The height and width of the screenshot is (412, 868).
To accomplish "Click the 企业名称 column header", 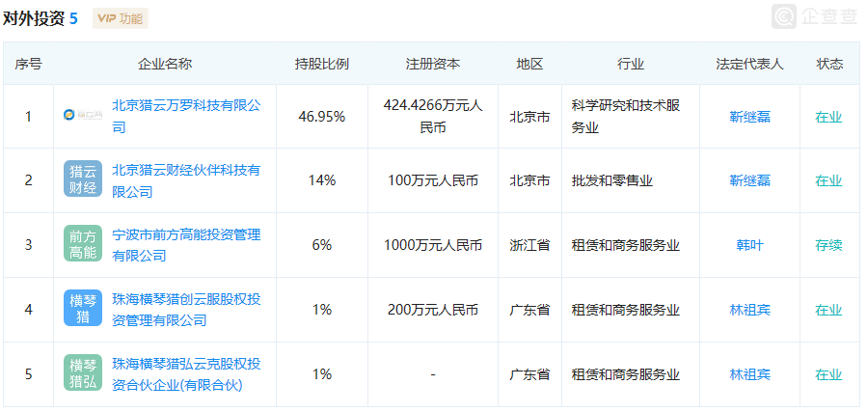I will (x=165, y=64).
